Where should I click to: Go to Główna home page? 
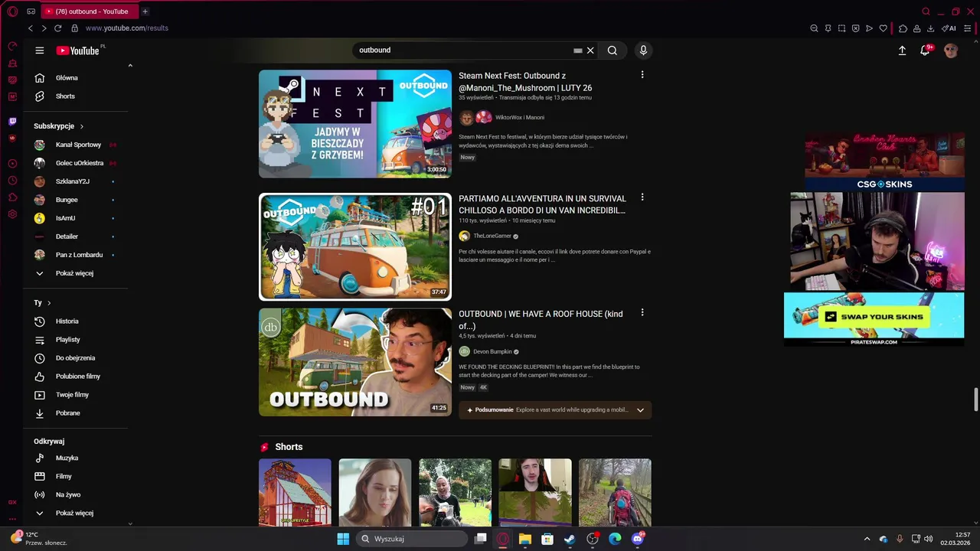tap(67, 78)
